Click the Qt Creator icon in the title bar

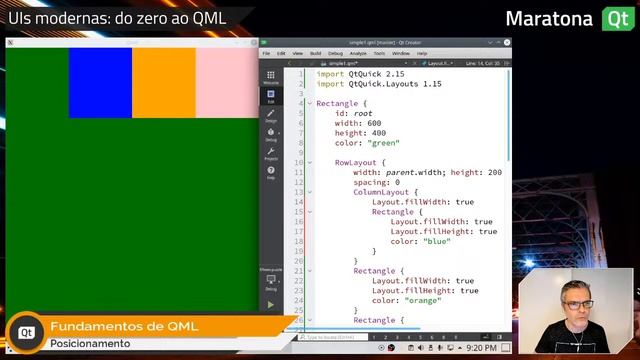tap(264, 42)
